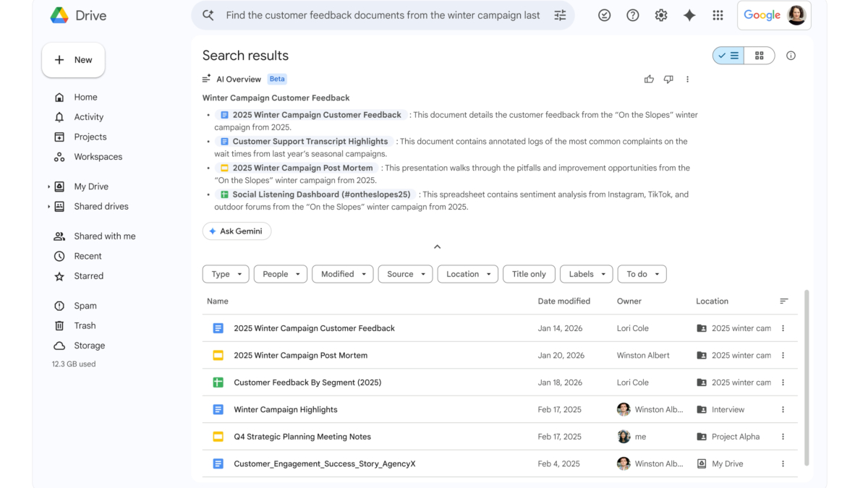Open the Google apps grid
The width and height of the screenshot is (868, 488).
coord(718,14)
